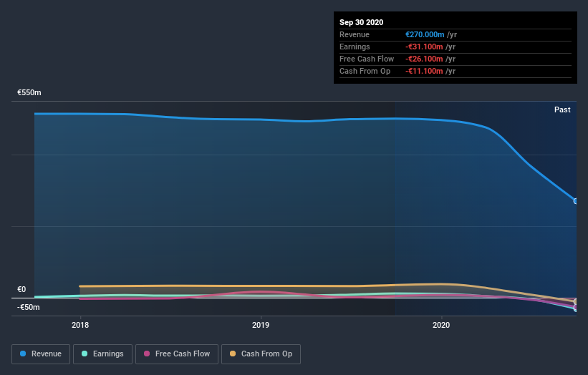Image resolution: width=588 pixels, height=375 pixels.
Task: Click the blue Revenue endpoint marker
Action: pyautogui.click(x=576, y=201)
